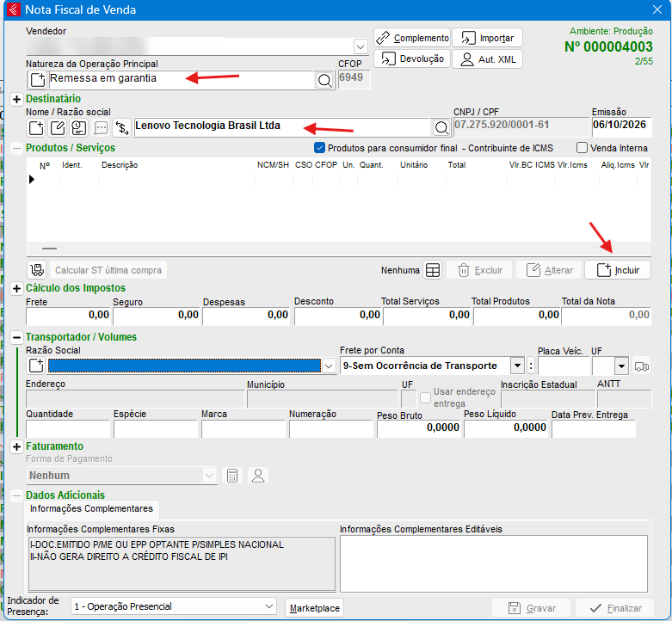Click edit recipient pencil icon

(58, 127)
